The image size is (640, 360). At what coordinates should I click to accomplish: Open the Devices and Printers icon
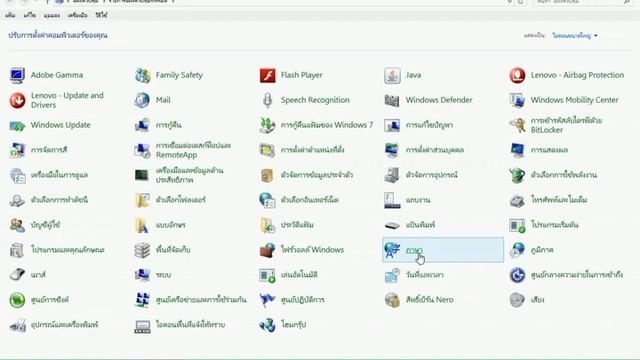tap(17, 325)
